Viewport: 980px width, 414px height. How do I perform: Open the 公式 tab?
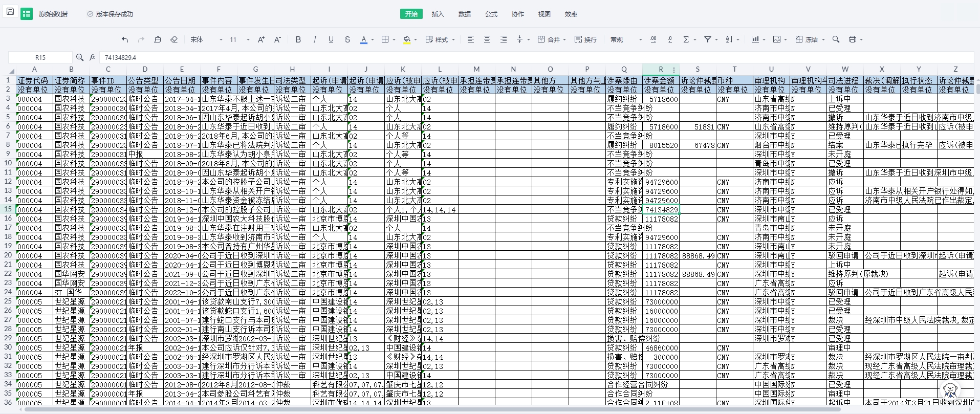[491, 14]
